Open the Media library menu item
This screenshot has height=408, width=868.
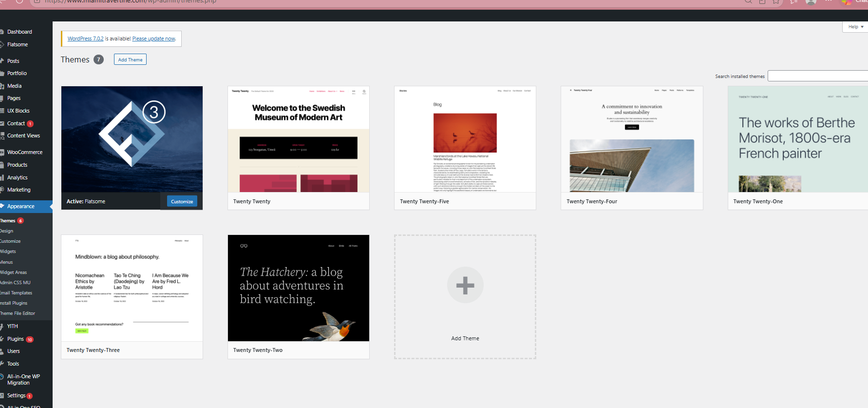14,86
